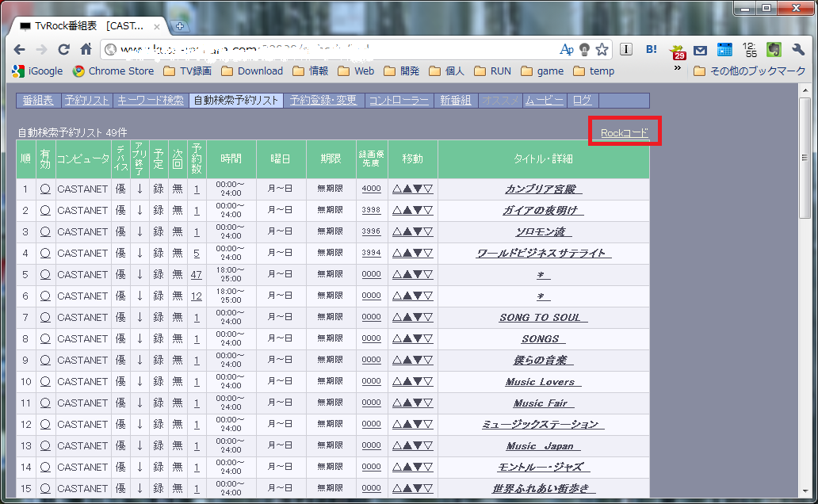Toggle the enabled circle for row 1
This screenshot has height=504, width=818.
[x=45, y=189]
